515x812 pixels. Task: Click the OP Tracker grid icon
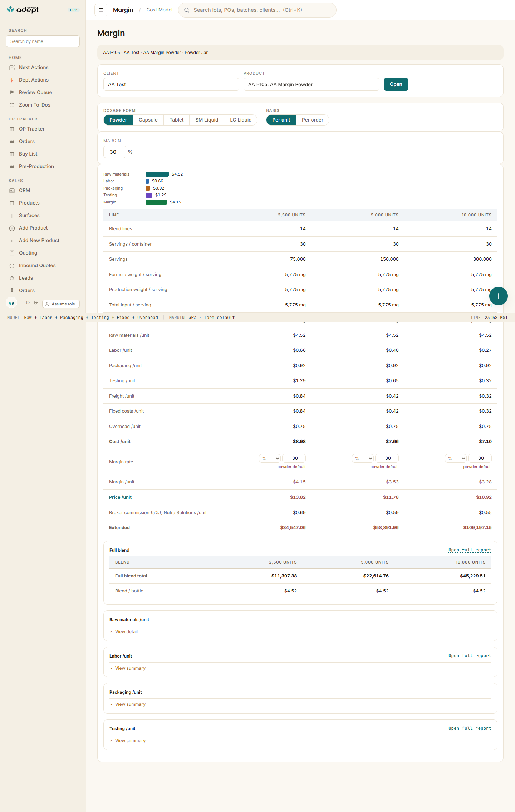(x=12, y=129)
